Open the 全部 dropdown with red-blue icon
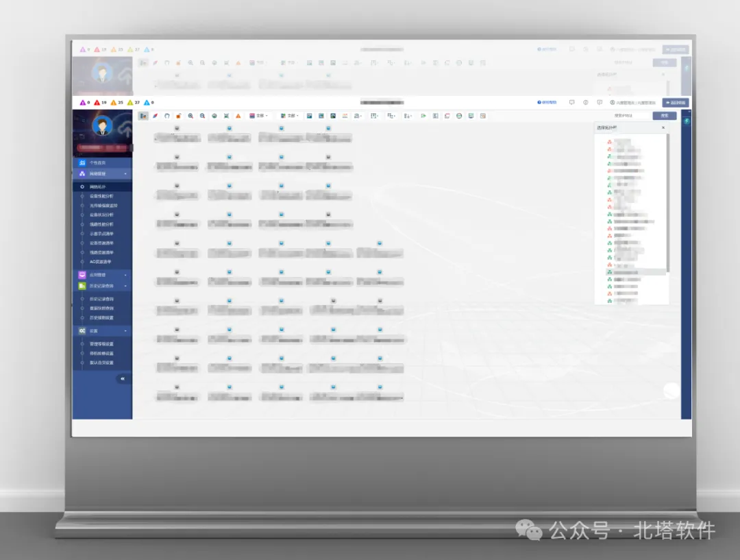 click(x=258, y=116)
